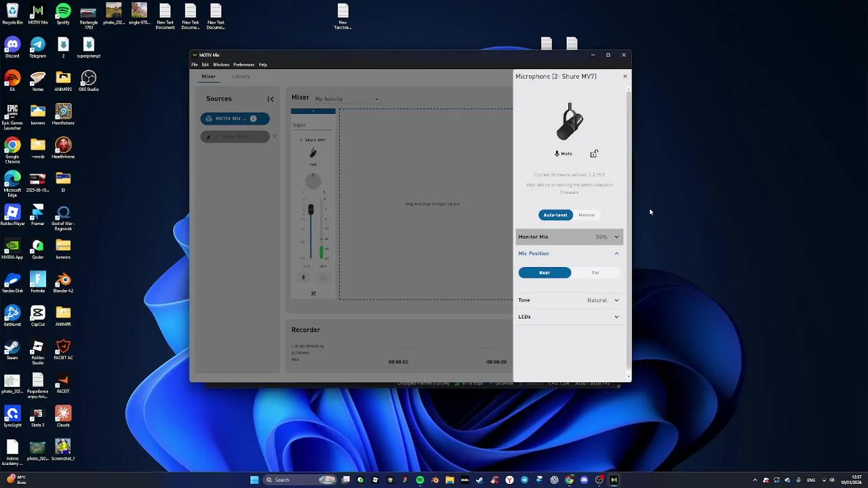
Task: Open the Help menu in MOTIV Mix
Action: pos(263,64)
